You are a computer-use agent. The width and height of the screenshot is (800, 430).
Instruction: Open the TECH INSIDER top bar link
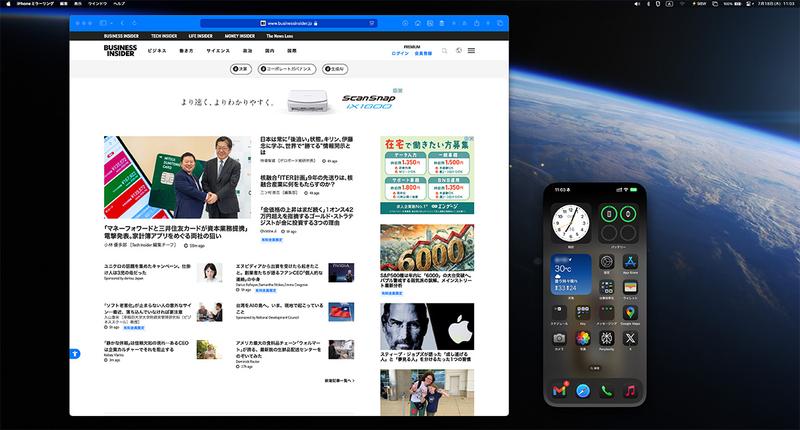[x=164, y=36]
